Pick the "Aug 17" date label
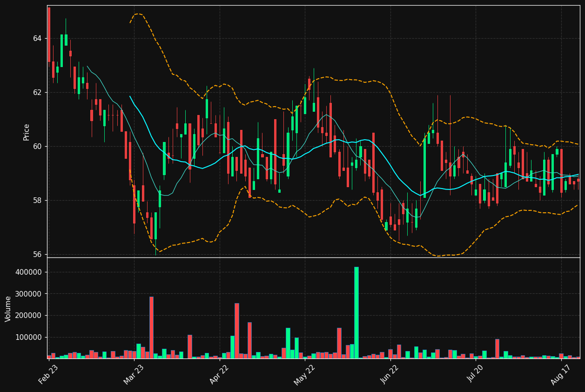Viewport: 585px width, 392px height. coord(560,374)
